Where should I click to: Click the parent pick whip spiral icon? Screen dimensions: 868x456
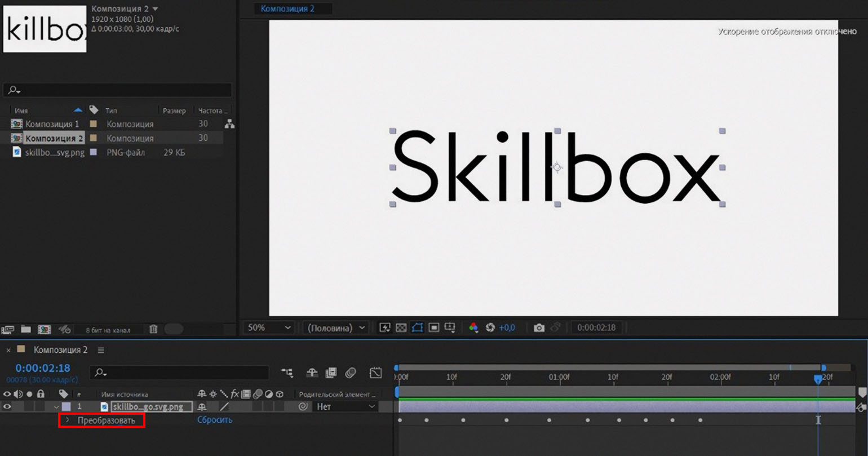(x=303, y=406)
